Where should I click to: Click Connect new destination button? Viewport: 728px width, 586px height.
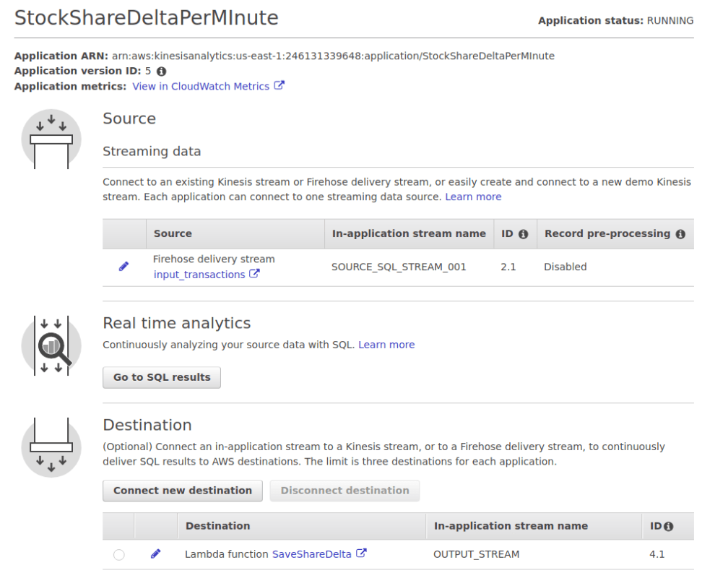tap(183, 491)
